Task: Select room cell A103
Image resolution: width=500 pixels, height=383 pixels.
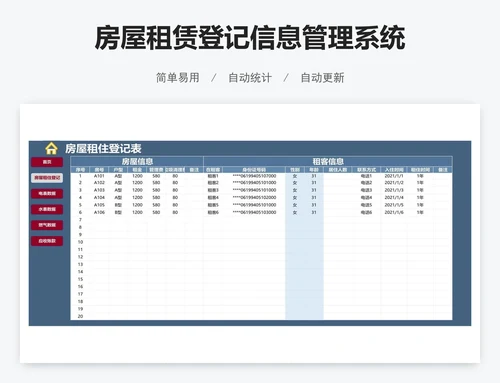Action: (x=99, y=190)
